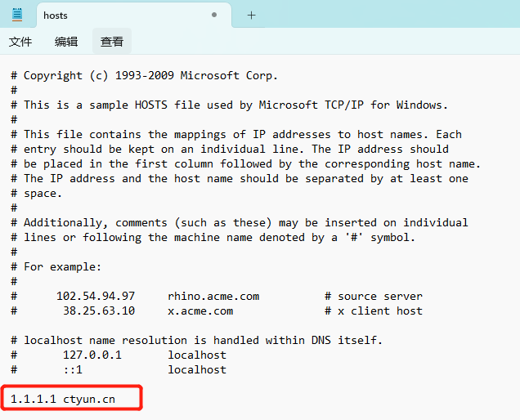
Task: Click the 'For example:' comment line
Action: pyautogui.click(x=63, y=266)
